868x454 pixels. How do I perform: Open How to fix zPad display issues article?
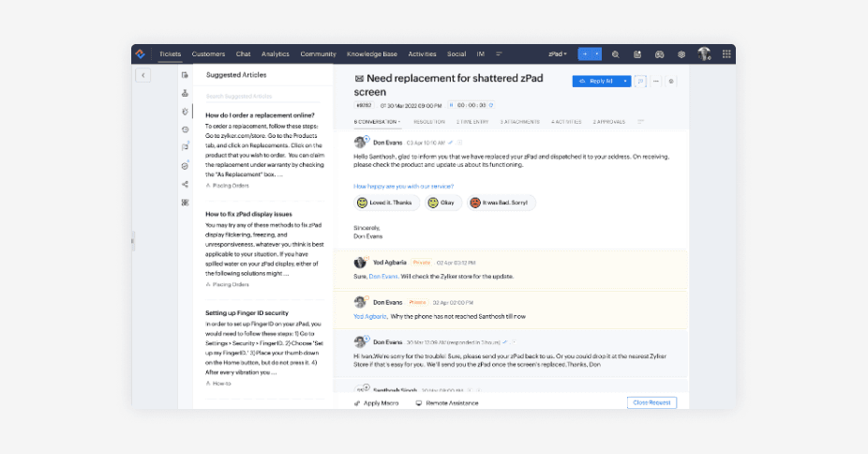[248, 214]
